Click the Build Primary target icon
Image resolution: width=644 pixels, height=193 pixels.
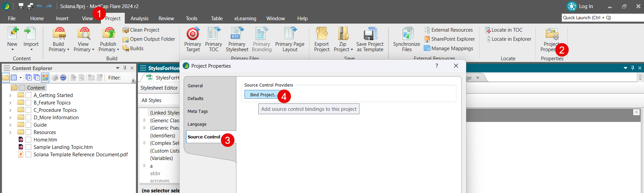tap(59, 34)
